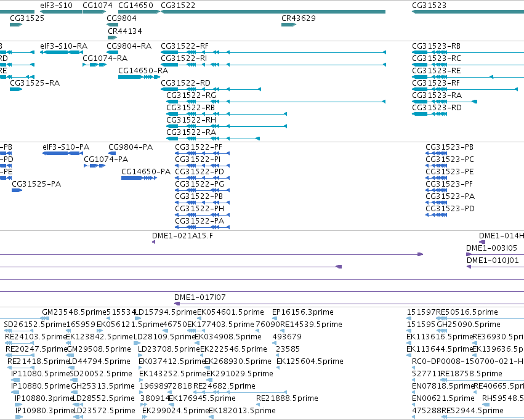
Task: Select the CG31525-RA transcript label
Action: [x=34, y=83]
